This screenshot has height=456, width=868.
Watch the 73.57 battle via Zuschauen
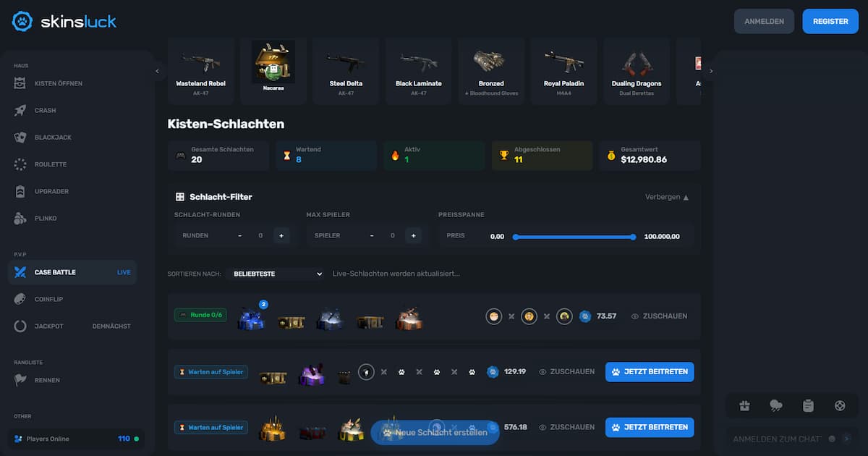tap(659, 316)
